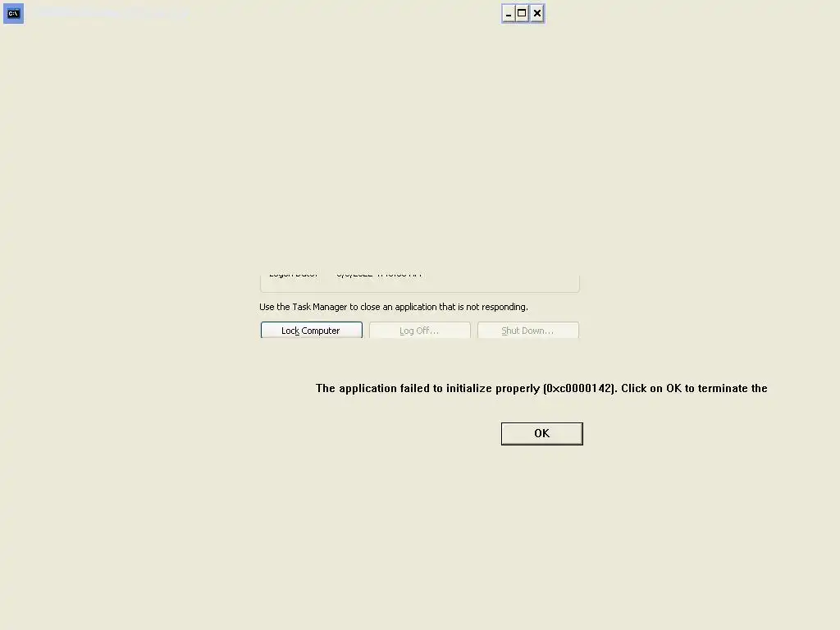Image resolution: width=840 pixels, height=630 pixels.
Task: Click the Lock Computer button
Action: pyautogui.click(x=311, y=330)
